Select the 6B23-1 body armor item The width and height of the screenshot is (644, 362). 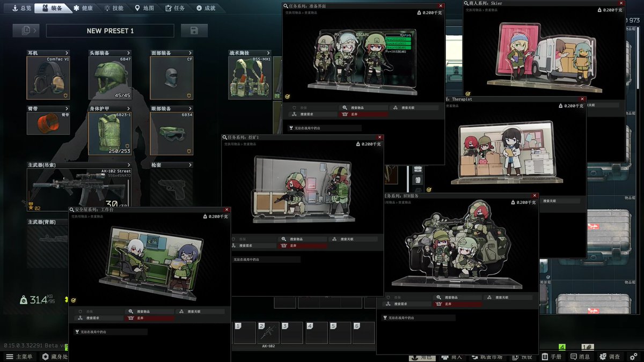(x=110, y=133)
